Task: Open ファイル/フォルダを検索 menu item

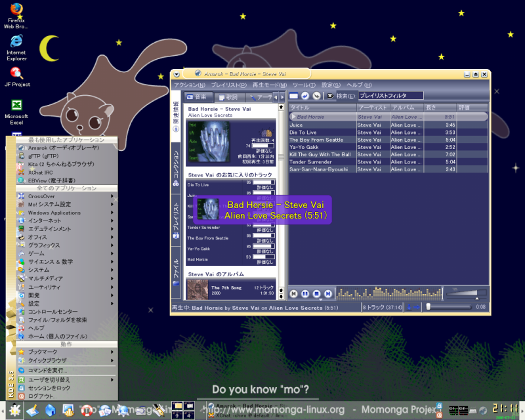Action: click(x=67, y=320)
